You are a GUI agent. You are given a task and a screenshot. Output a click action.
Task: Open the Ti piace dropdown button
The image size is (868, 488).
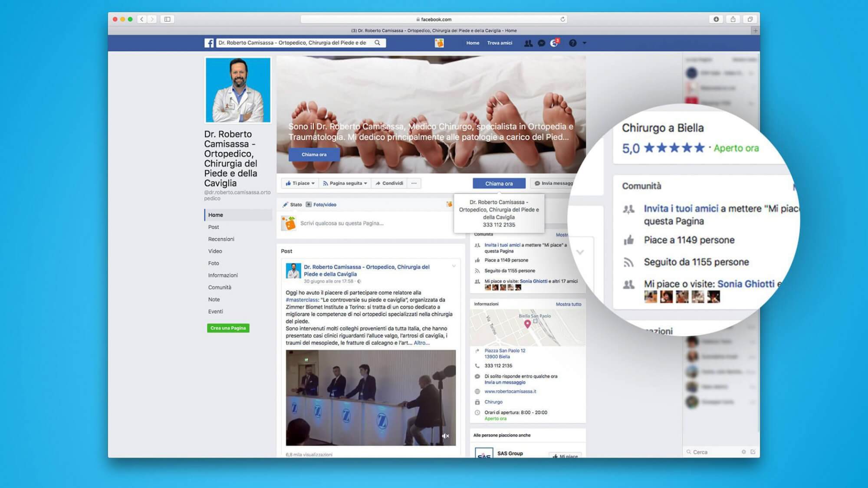coord(300,183)
